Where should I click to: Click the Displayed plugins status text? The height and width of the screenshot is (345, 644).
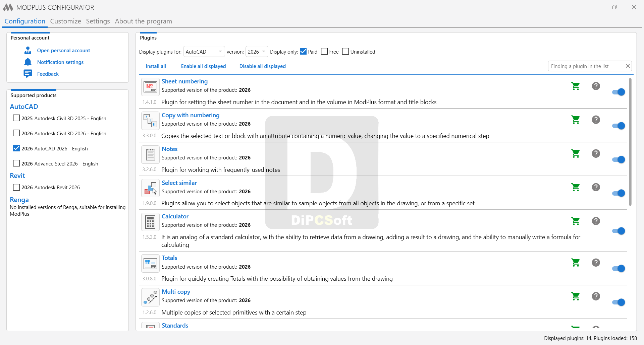[590, 338]
